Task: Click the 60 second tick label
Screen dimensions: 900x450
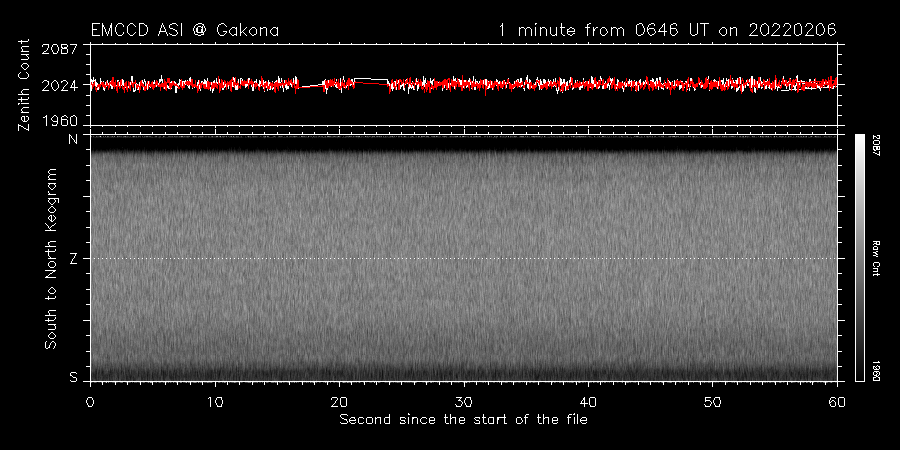Action: click(837, 402)
